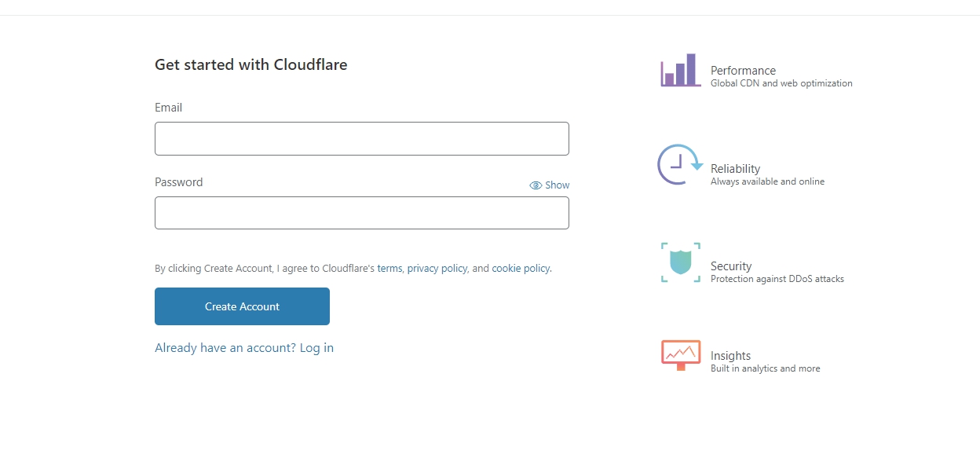Click 'Protection against DDoS attacks' text
The height and width of the screenshot is (458, 980).
tap(777, 279)
